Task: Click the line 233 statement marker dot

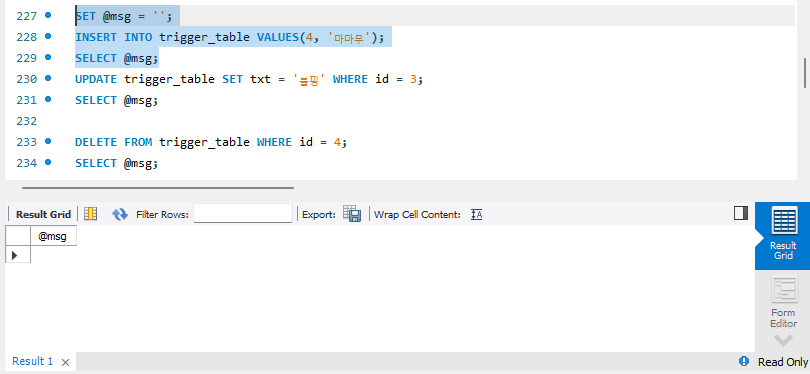Action: 48,141
